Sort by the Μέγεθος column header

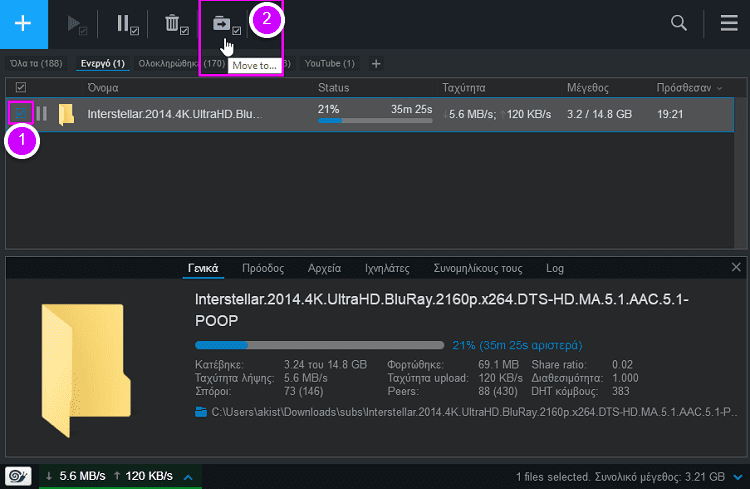(588, 88)
